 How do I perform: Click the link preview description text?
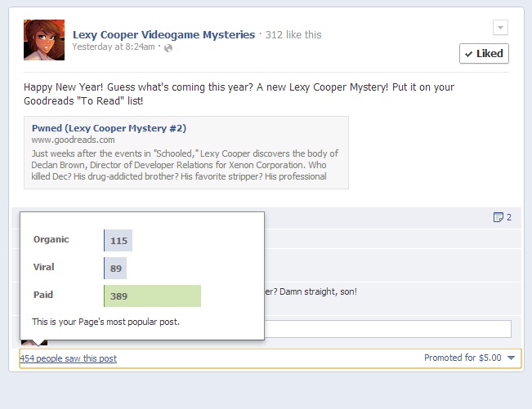185,165
